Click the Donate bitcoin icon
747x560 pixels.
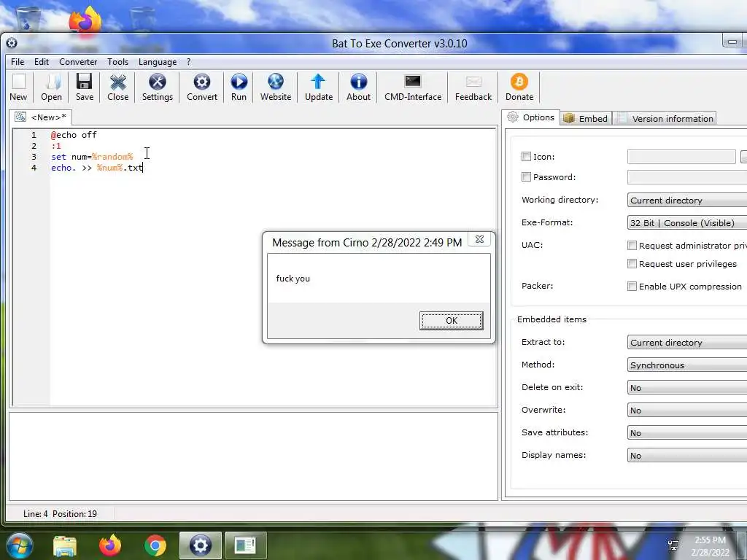[519, 87]
